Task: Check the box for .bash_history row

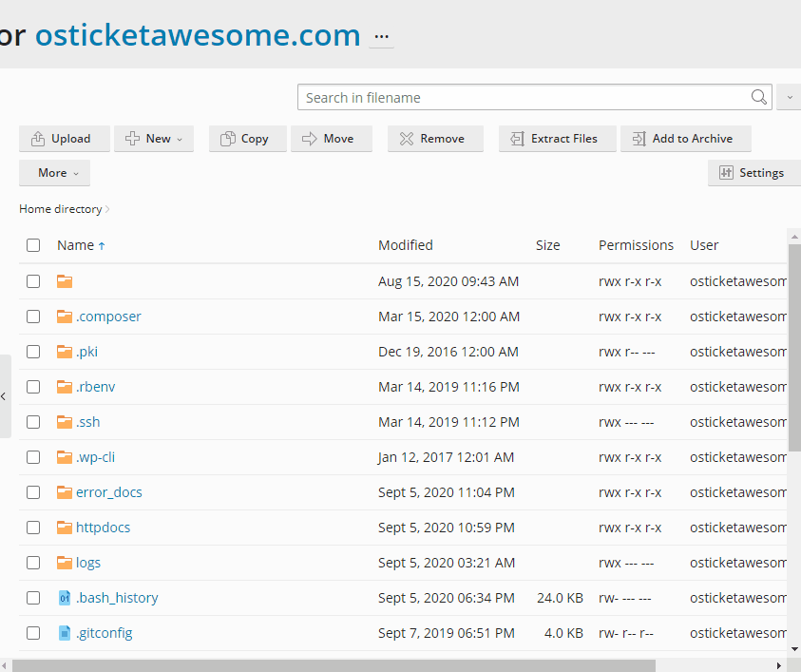Action: pos(33,598)
